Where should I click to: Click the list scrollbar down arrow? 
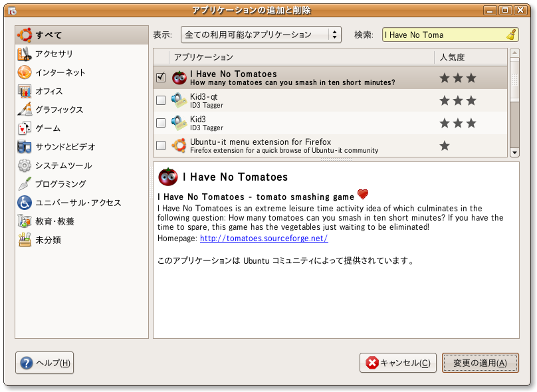point(514,153)
